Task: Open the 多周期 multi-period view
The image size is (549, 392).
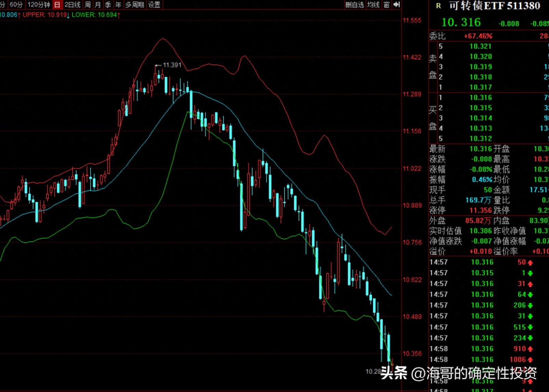Action: (x=134, y=5)
